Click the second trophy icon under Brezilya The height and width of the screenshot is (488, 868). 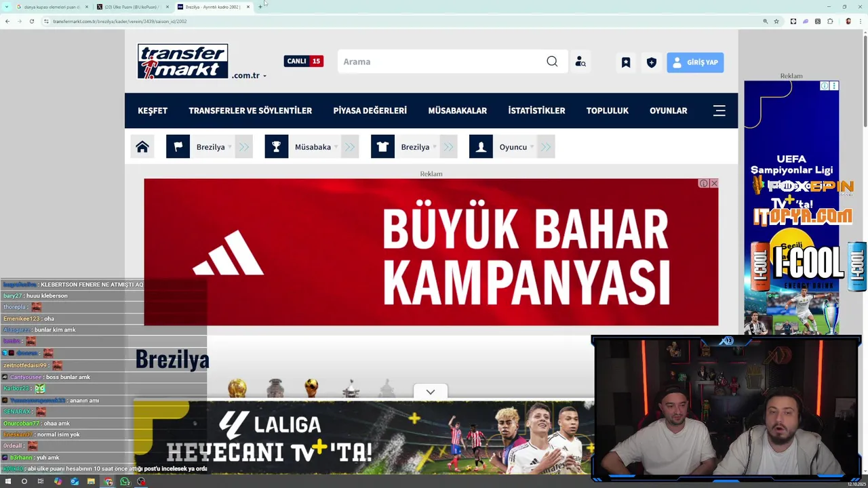pyautogui.click(x=275, y=388)
